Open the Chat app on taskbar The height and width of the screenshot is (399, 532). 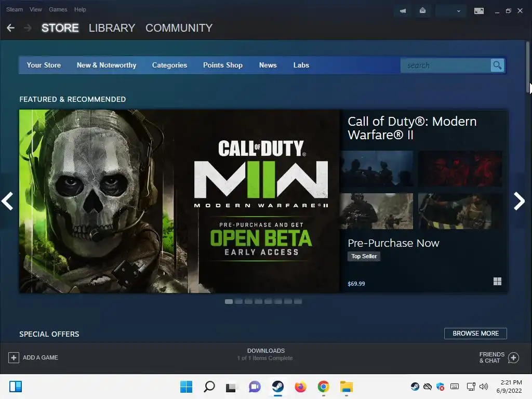tap(255, 387)
